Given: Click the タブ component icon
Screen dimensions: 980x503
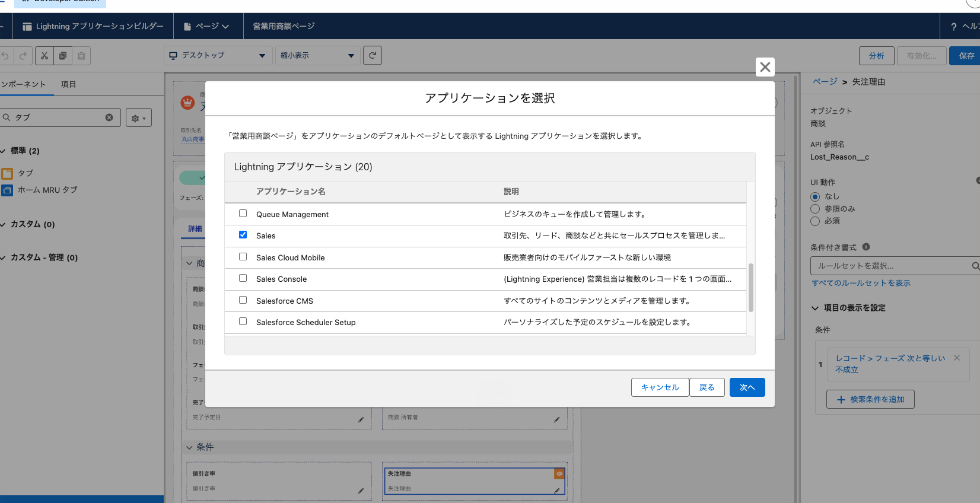Looking at the screenshot, I should coord(7,173).
